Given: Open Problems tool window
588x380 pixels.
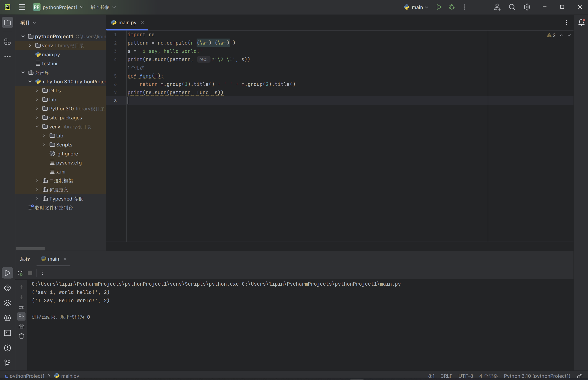Looking at the screenshot, I should point(8,348).
